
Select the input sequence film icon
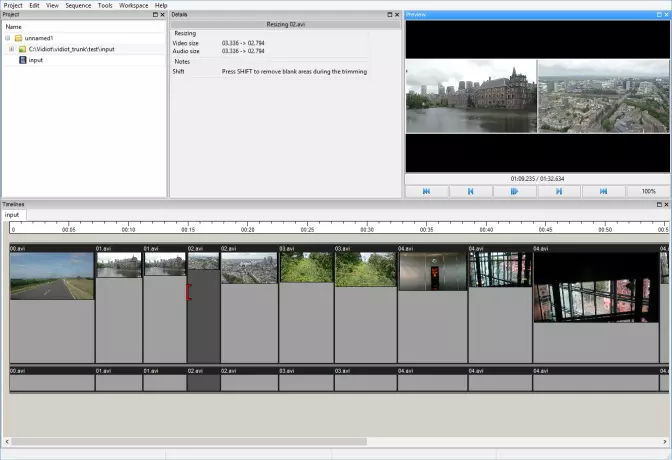click(23, 60)
